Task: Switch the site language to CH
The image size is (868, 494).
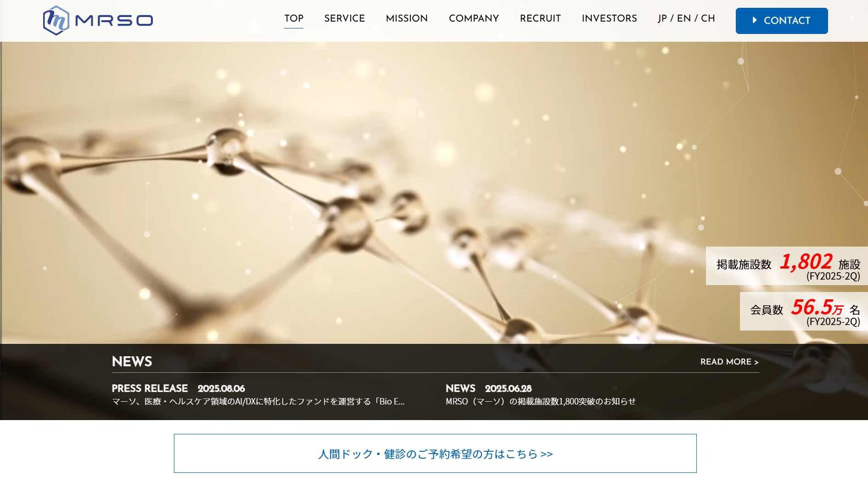Action: click(x=709, y=18)
